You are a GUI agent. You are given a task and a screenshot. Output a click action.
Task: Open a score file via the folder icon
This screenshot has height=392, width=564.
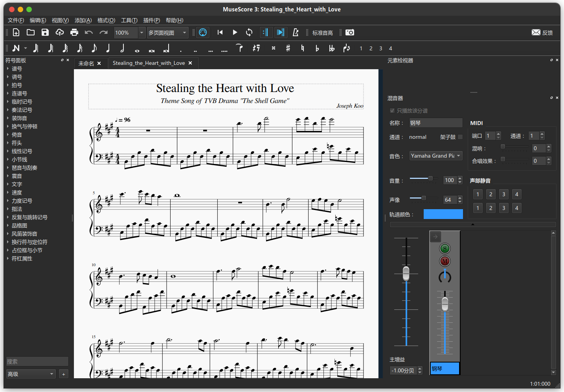[x=31, y=33]
